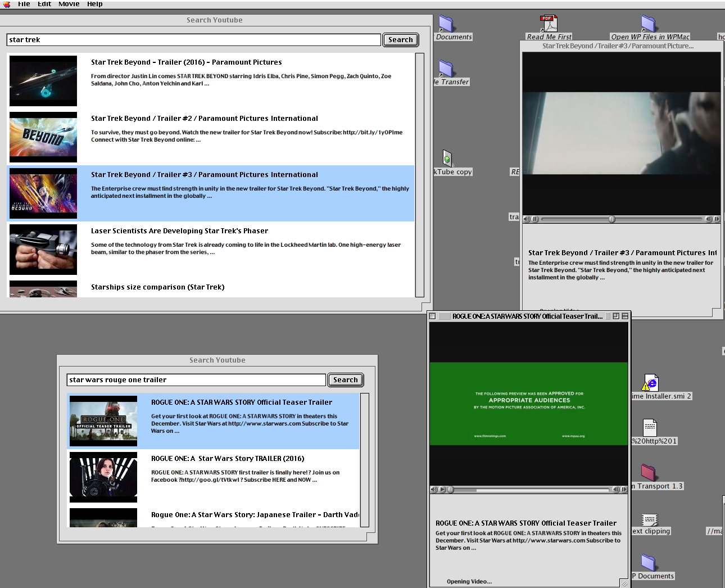This screenshot has width=725, height=588.
Task: Select the Transport 1.3 folder icon
Action: [x=649, y=473]
